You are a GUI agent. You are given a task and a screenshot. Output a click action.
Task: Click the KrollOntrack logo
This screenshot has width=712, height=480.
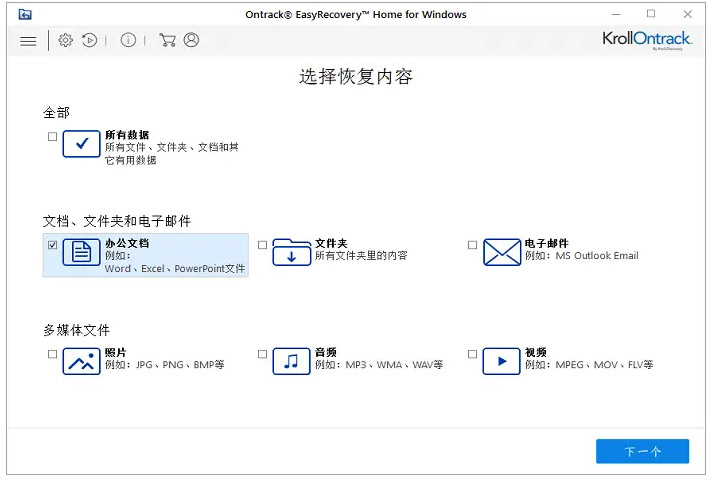[x=647, y=40]
